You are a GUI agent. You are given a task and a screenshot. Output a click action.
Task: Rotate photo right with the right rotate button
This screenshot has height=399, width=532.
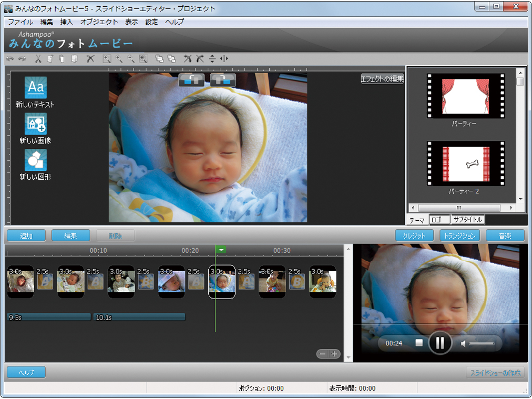(223, 79)
